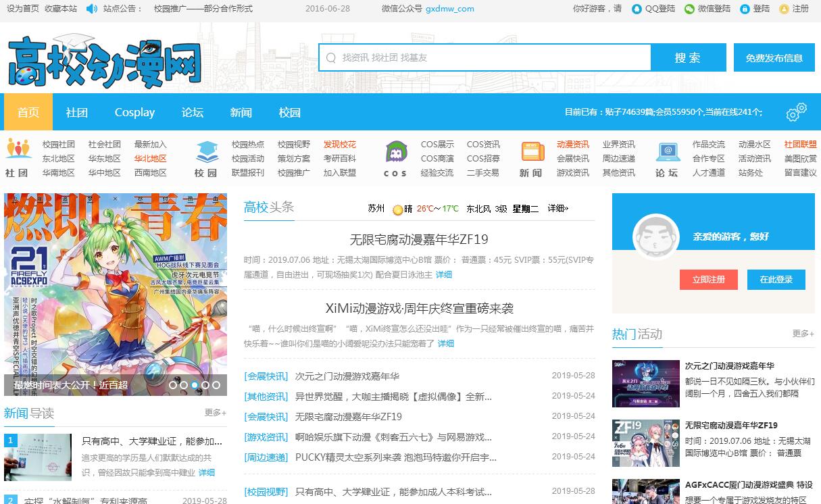This screenshot has height=504, width=821.
Task: Click the purple cos ghost icon
Action: 396,151
